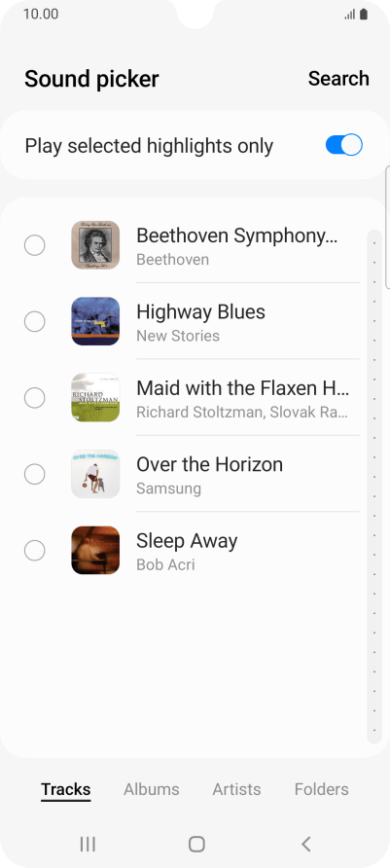Select the Tracks tab

click(66, 789)
